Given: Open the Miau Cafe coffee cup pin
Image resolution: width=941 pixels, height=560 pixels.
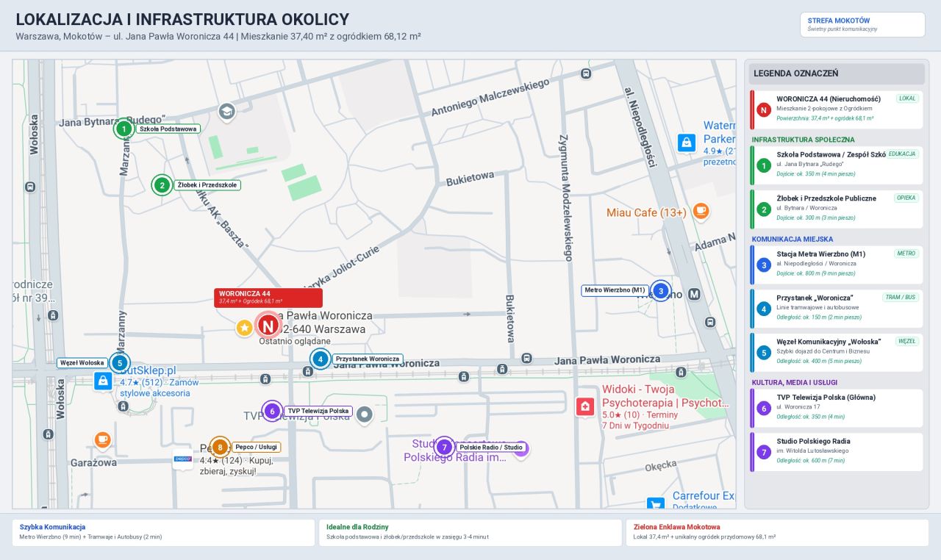Looking at the screenshot, I should [701, 212].
